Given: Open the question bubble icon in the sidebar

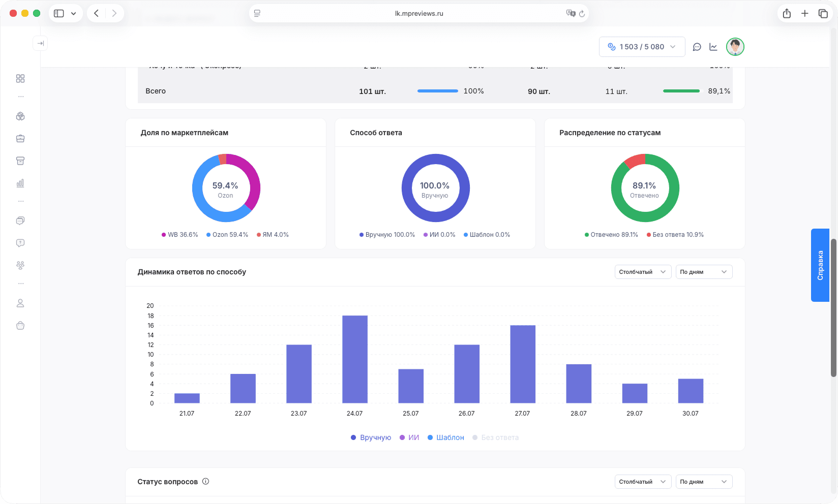Looking at the screenshot, I should coord(20,243).
